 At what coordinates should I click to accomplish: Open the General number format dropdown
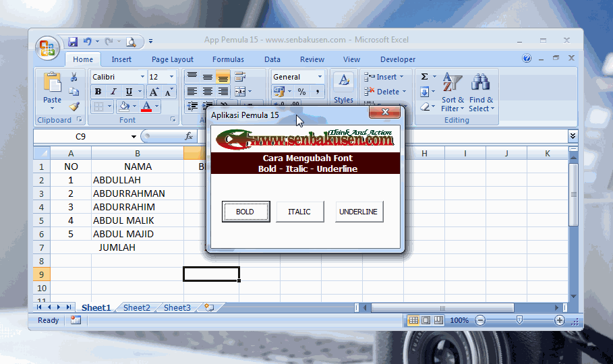click(320, 77)
